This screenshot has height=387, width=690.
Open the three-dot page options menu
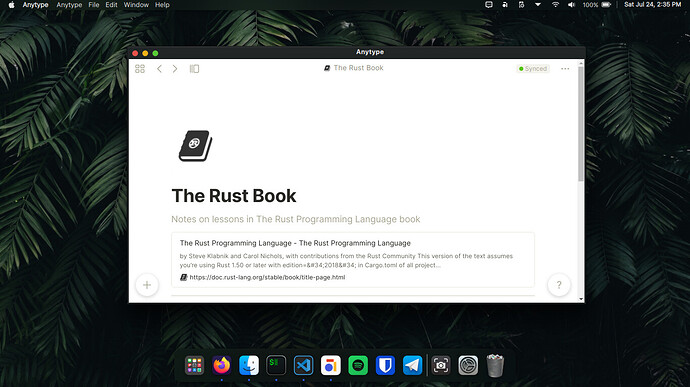pyautogui.click(x=565, y=69)
